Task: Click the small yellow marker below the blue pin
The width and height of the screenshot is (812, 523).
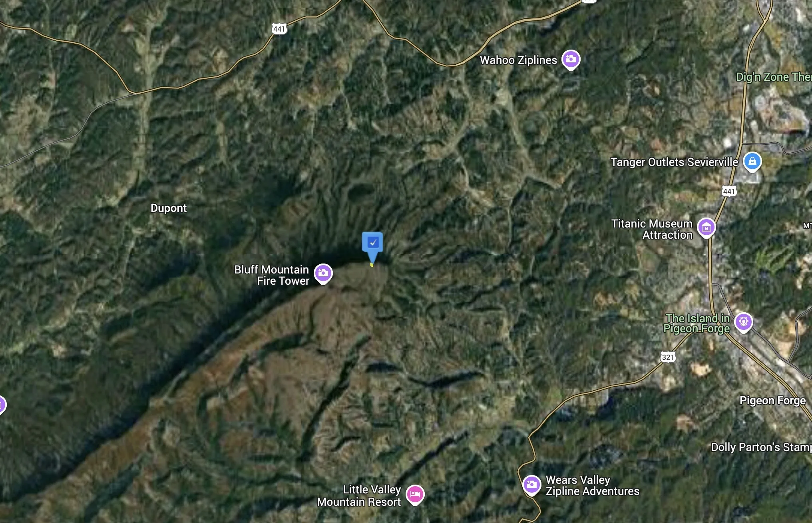Action: click(x=372, y=265)
